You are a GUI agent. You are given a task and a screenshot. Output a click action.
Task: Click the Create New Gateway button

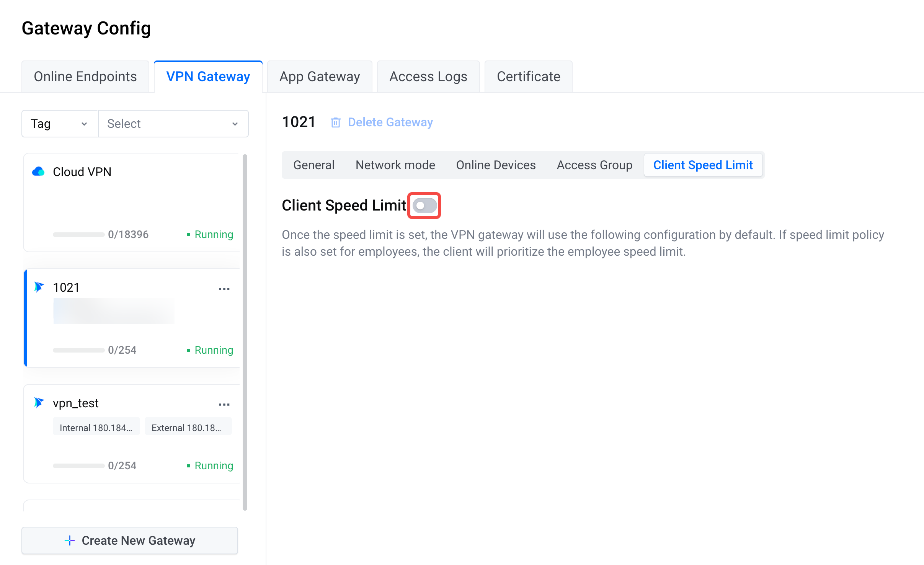[x=130, y=541]
